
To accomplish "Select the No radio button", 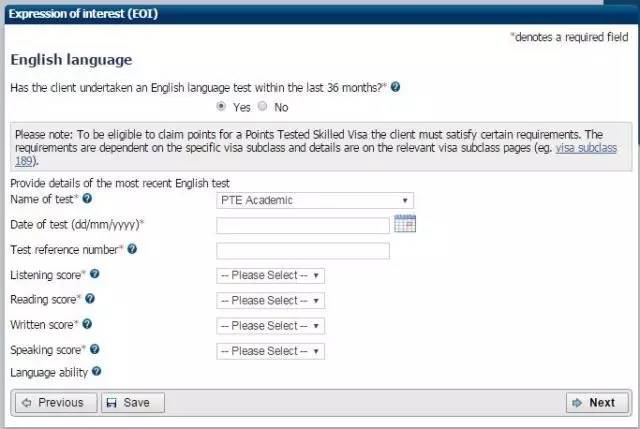I will (262, 107).
